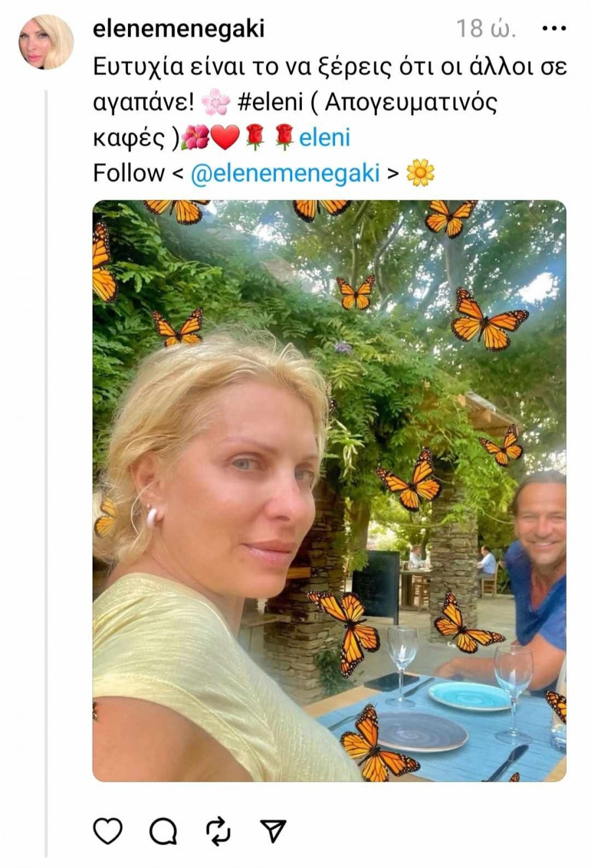Like the post by tapping the heart icon
The height and width of the screenshot is (868, 591).
point(109,829)
